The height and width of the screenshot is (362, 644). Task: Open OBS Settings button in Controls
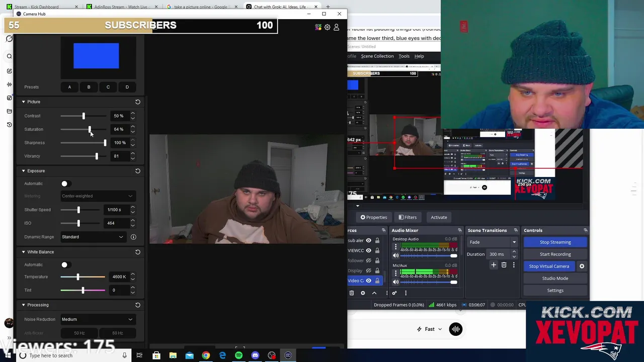(x=555, y=291)
